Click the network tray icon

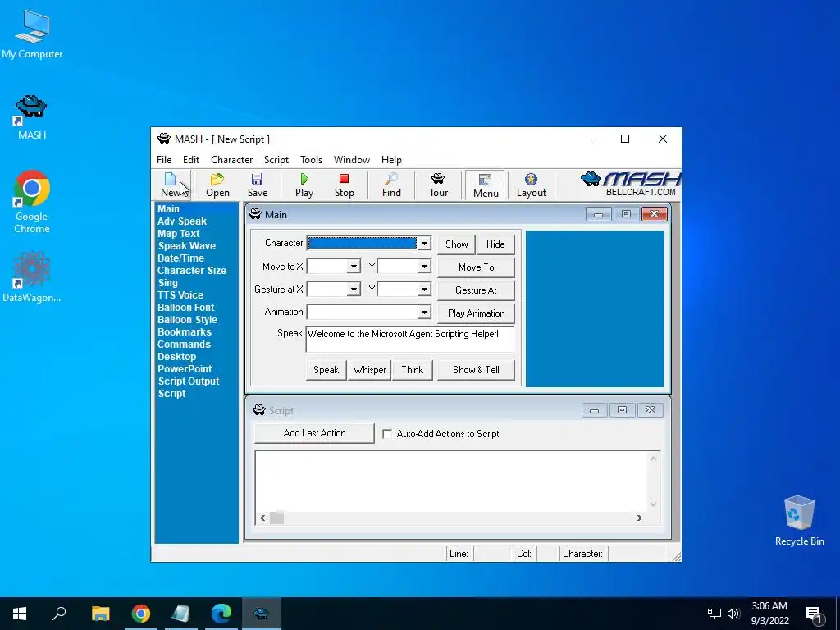click(x=714, y=614)
